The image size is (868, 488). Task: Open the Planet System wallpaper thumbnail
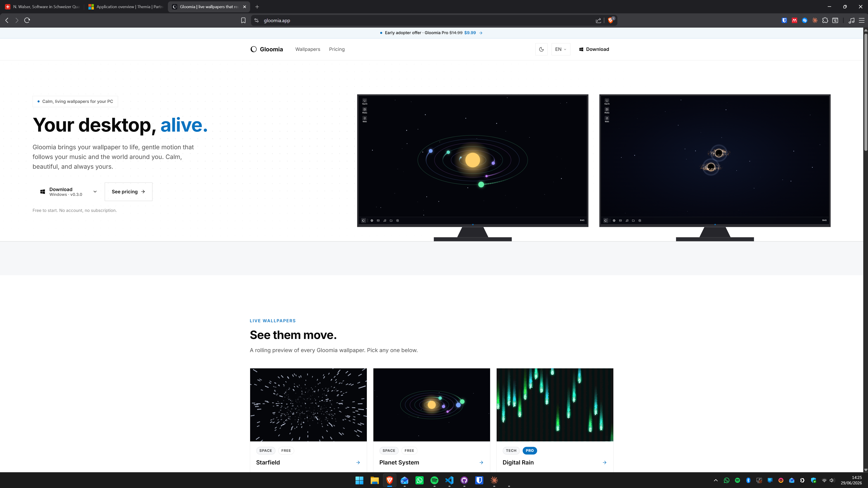(432, 405)
